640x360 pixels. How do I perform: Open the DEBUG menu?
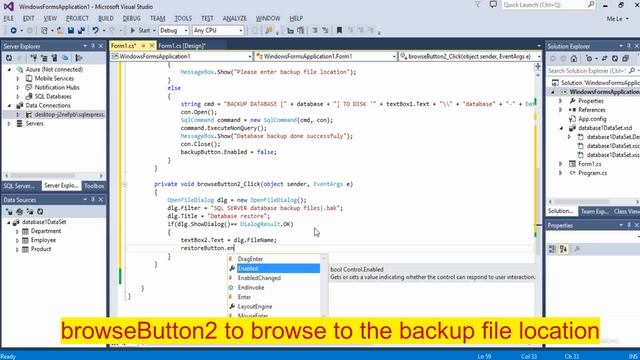pos(131,18)
